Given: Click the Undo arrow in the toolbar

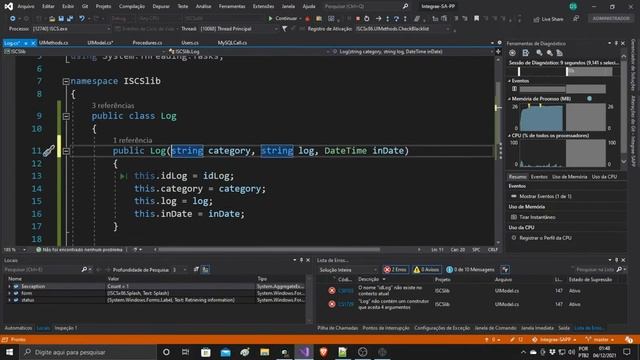Looking at the screenshot, I should (x=82, y=18).
